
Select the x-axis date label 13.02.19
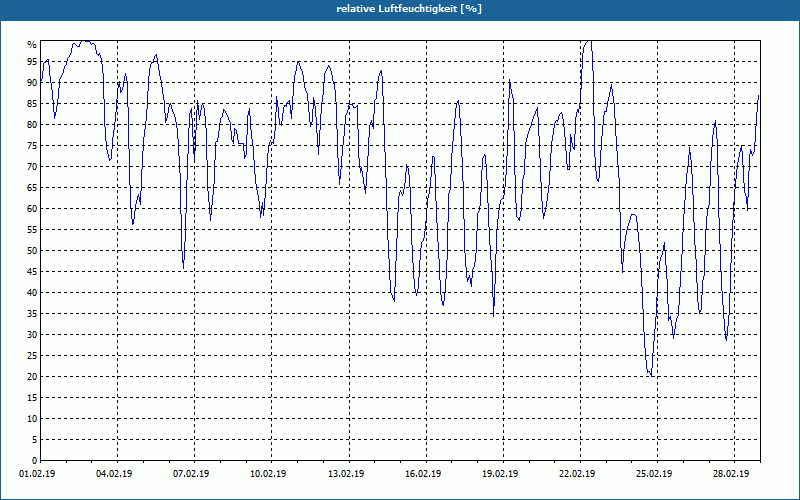[346, 474]
